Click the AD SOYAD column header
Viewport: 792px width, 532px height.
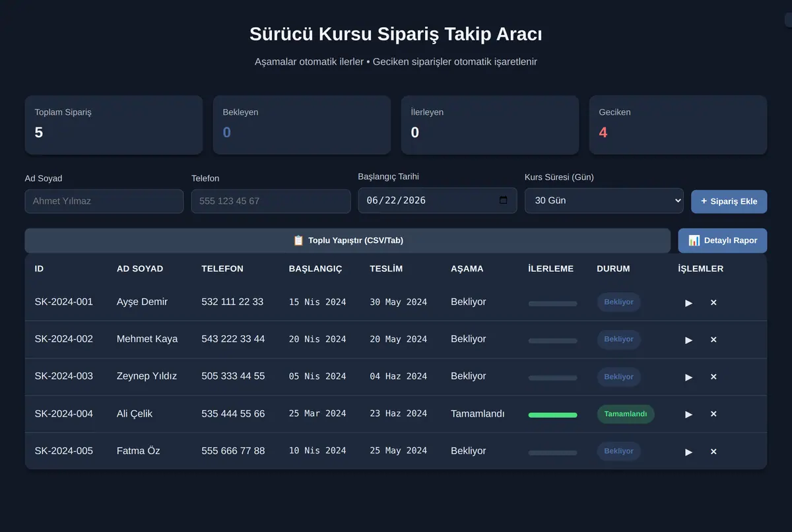[x=140, y=269]
